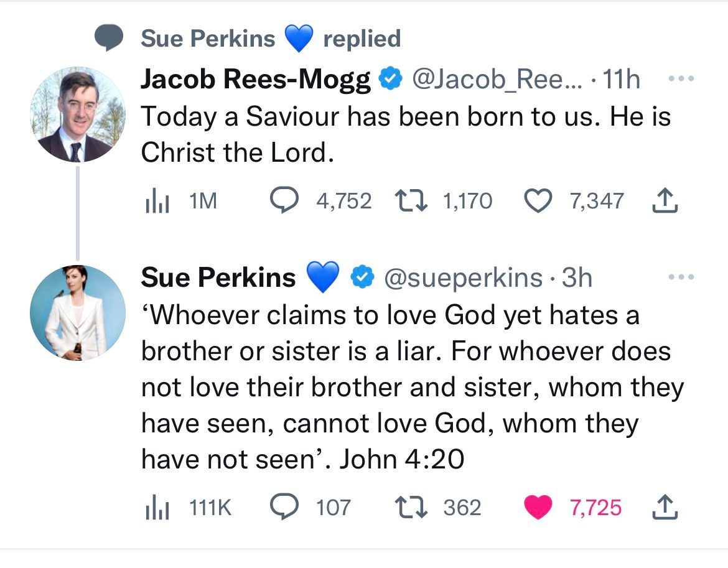Click the @Jacob_Ree... handle
Screen dimensions: 728x568
[496, 80]
